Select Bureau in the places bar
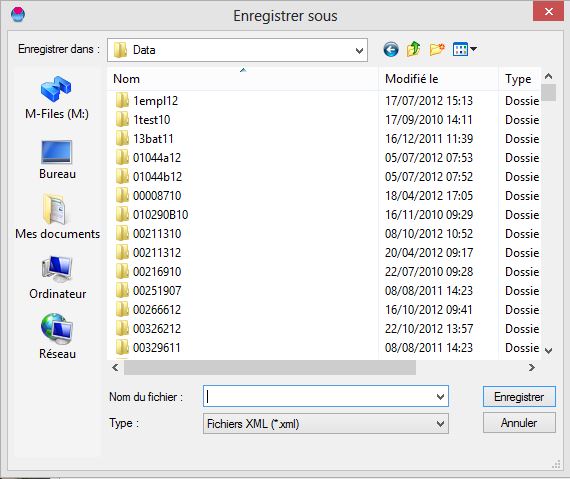The height and width of the screenshot is (479, 570). (57, 160)
